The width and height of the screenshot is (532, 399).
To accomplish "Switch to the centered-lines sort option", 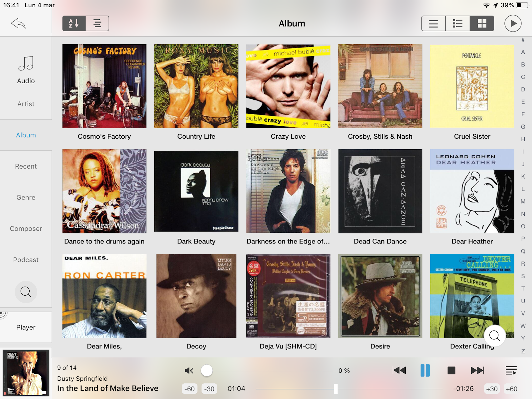I will click(97, 23).
